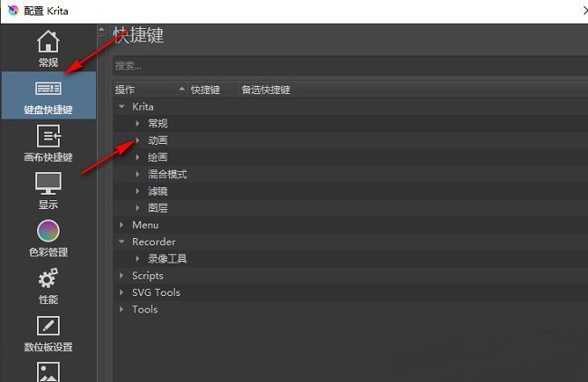The image size is (588, 382).
Task: Select the Scripts tree item
Action: (x=147, y=275)
